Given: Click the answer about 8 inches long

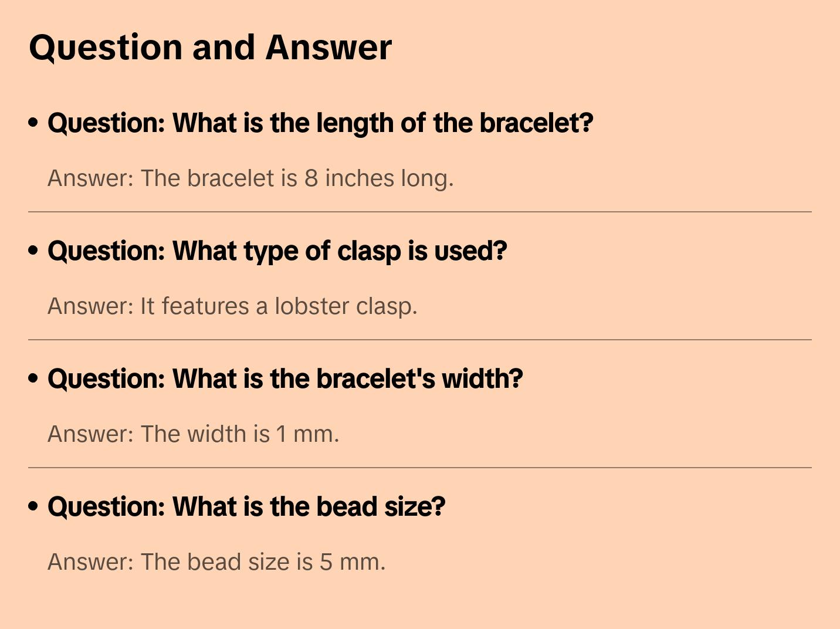Looking at the screenshot, I should point(250,178).
